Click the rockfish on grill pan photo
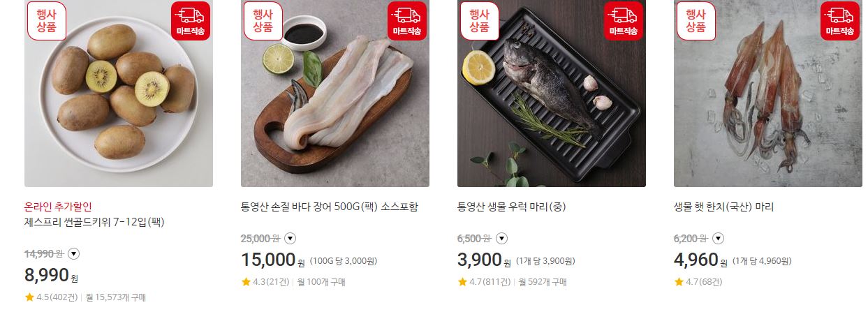Image resolution: width=868 pixels, height=312 pixels. 552,94
